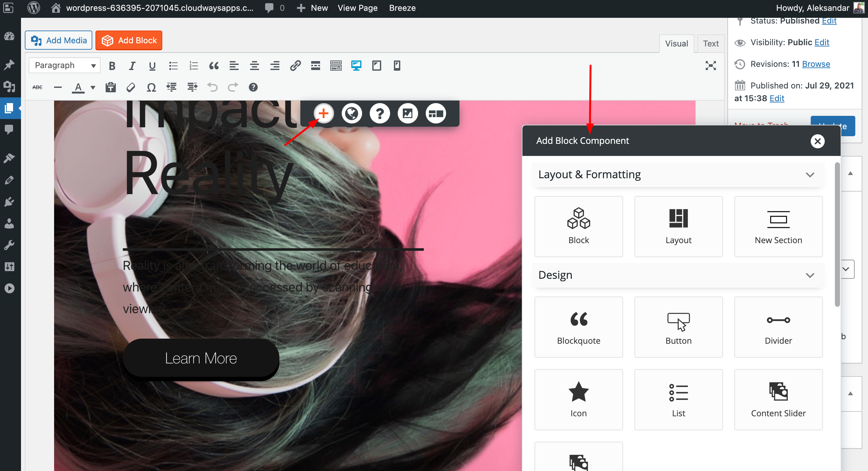Insert a New Section component
This screenshot has width=868, height=471.
[x=778, y=226]
